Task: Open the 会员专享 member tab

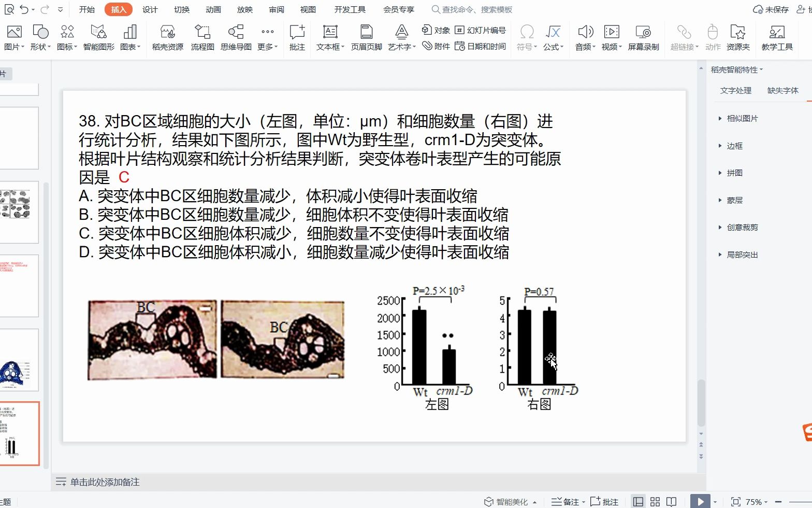Action: pyautogui.click(x=399, y=9)
